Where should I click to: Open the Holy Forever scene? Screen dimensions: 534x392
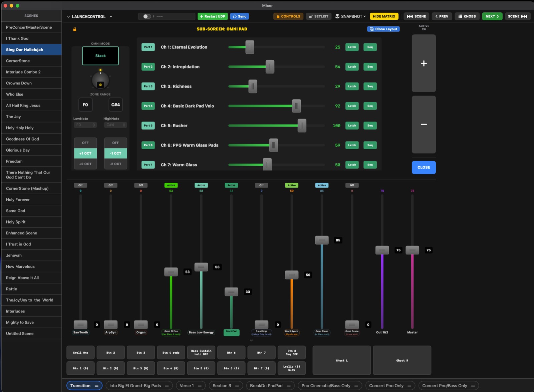[31, 200]
